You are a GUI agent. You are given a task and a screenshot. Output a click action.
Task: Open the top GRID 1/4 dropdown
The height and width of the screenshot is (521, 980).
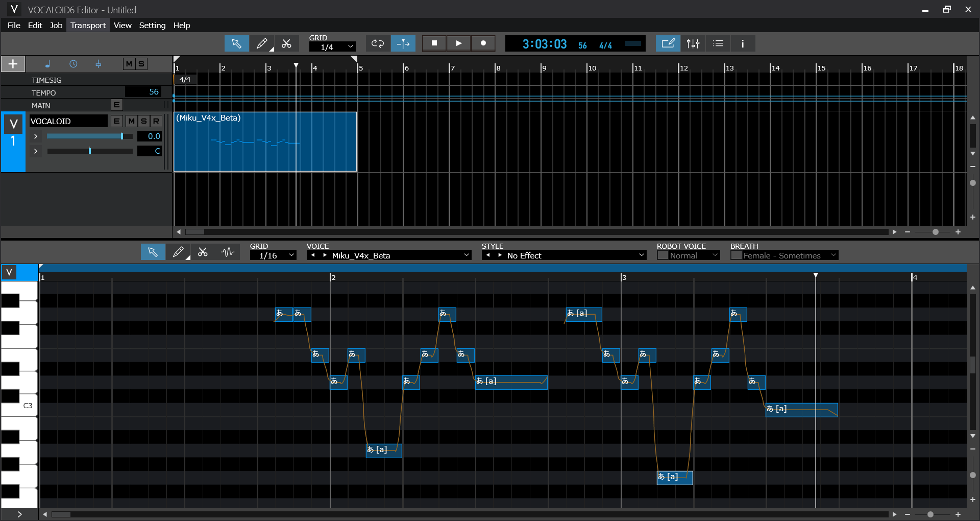332,47
